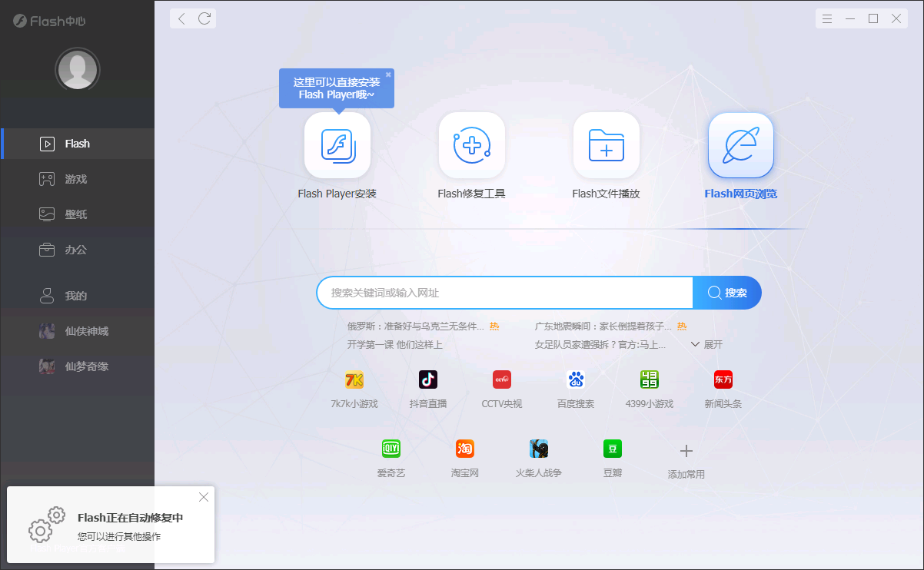
Task: Click the Flash中心 logo
Action: tap(49, 21)
